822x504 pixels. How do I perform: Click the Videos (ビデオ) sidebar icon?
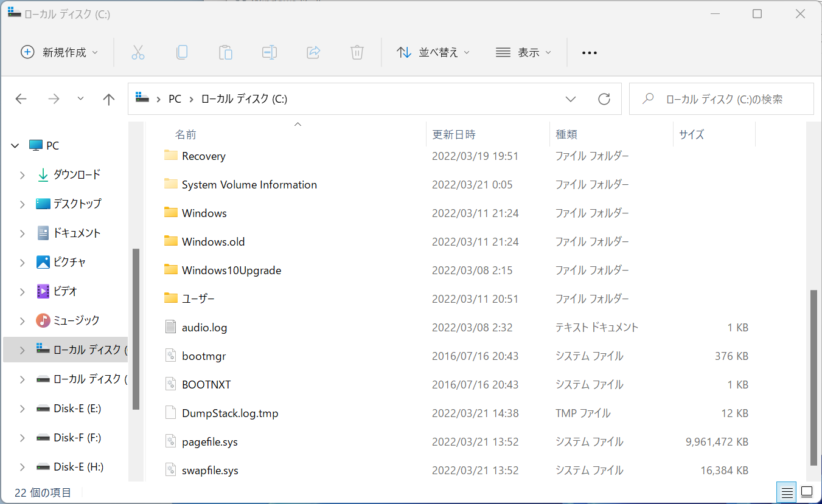pos(43,291)
